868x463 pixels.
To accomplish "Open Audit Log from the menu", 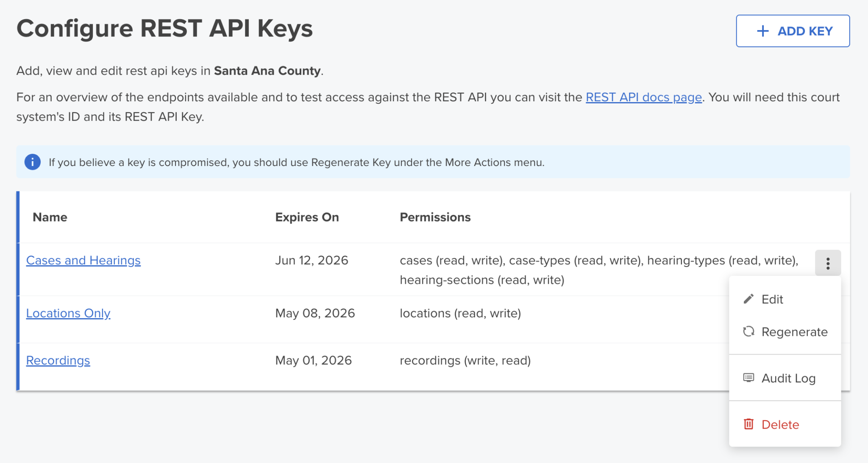I will [x=785, y=378].
